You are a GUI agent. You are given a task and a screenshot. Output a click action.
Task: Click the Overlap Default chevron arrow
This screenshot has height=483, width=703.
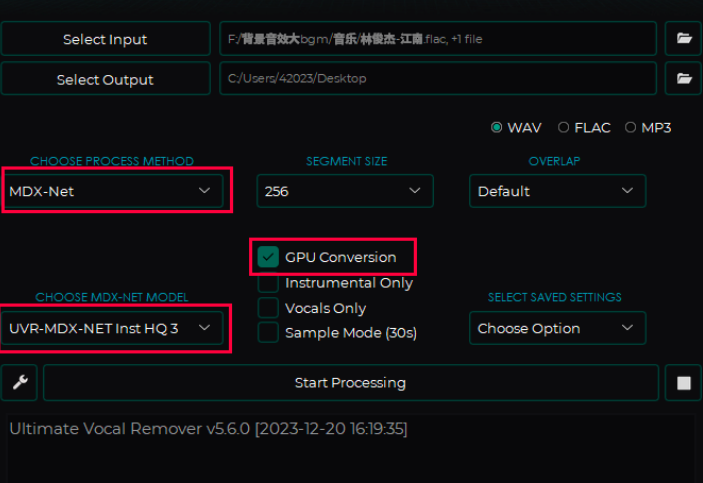pos(627,191)
